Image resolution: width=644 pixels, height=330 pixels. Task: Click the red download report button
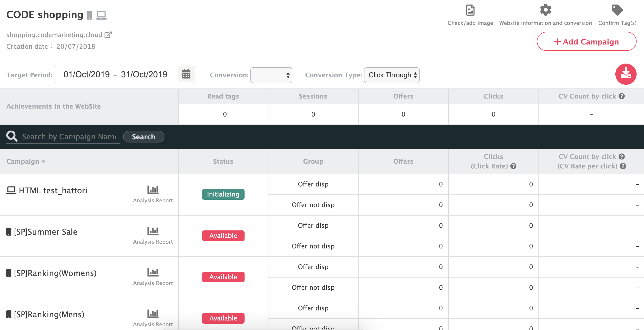coord(626,74)
